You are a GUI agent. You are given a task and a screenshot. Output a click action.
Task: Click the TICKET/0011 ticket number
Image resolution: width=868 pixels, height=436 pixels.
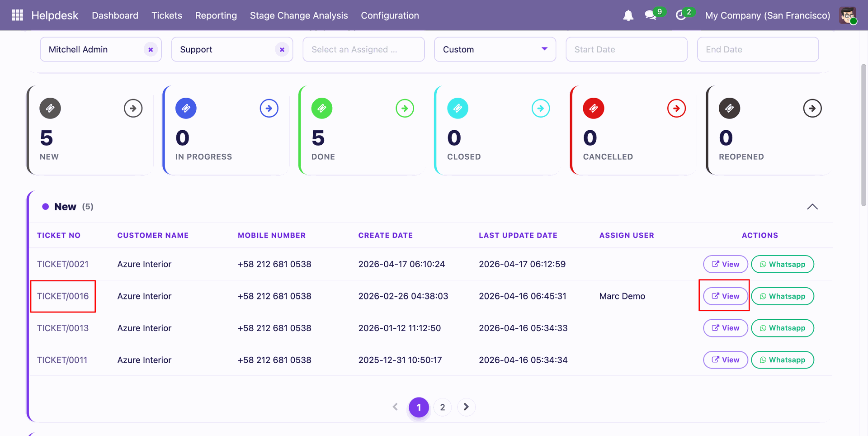[x=62, y=360]
